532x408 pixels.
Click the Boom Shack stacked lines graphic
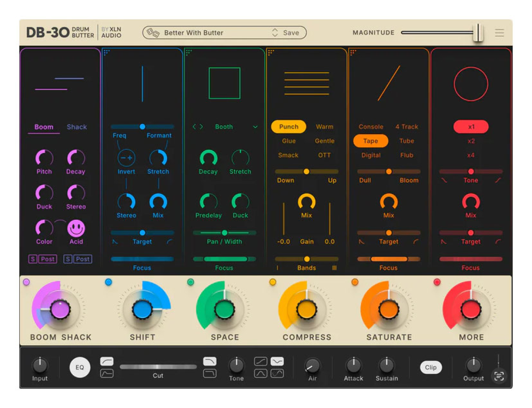coord(59,84)
